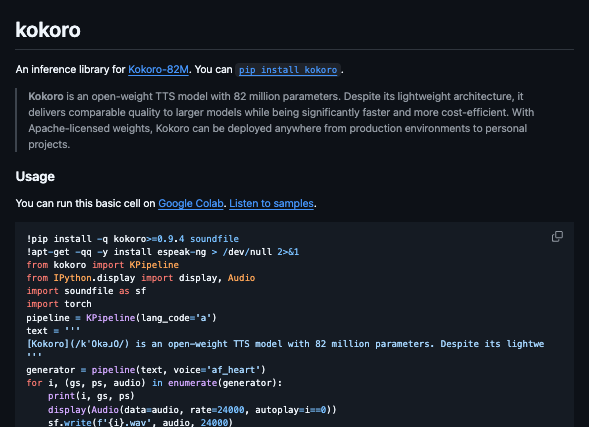Click the 'for i, (gs, ps, audio)' line
The width and height of the screenshot is (589, 427).
point(154,383)
